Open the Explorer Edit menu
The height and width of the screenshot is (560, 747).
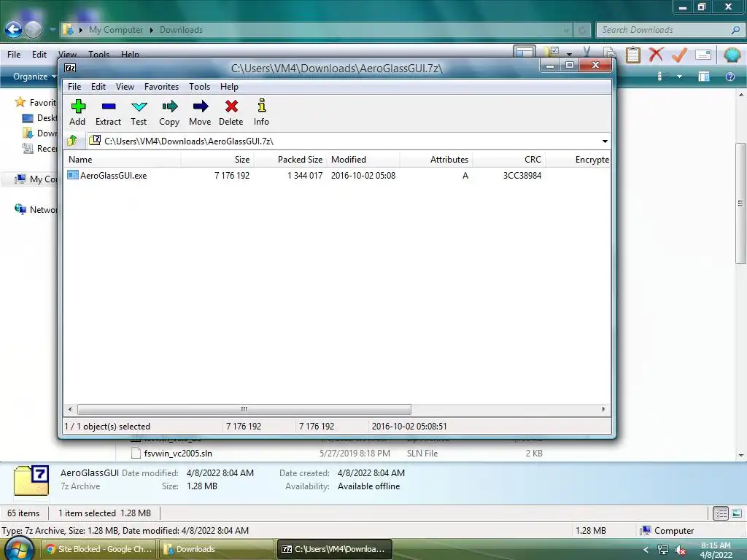pyautogui.click(x=39, y=54)
